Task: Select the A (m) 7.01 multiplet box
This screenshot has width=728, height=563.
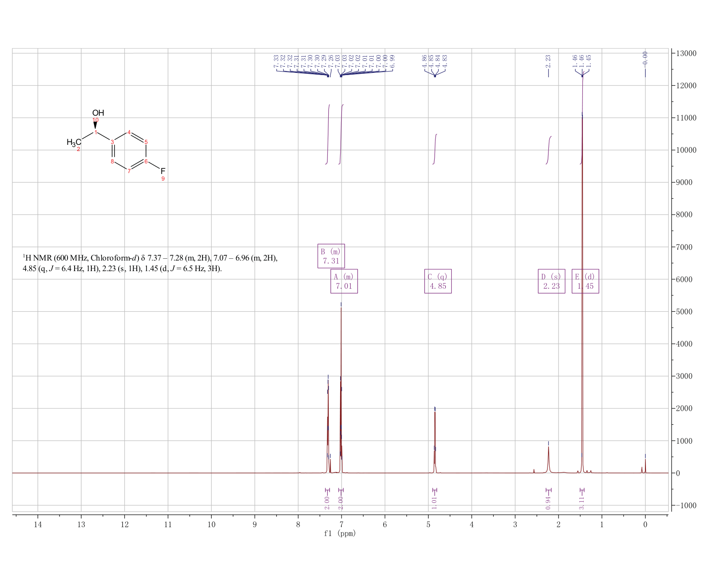Action: tap(344, 281)
